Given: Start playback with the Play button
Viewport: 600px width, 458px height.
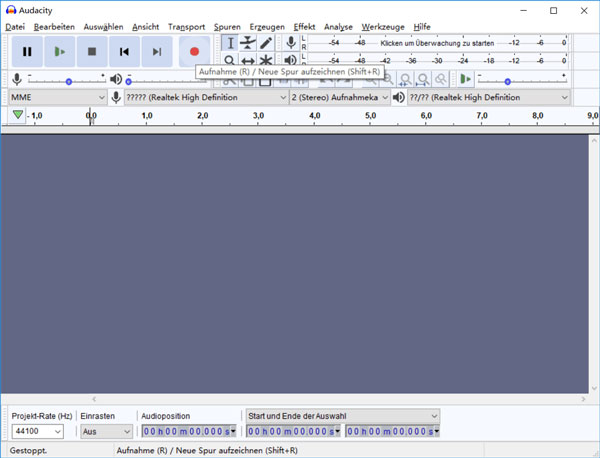Looking at the screenshot, I should [59, 52].
